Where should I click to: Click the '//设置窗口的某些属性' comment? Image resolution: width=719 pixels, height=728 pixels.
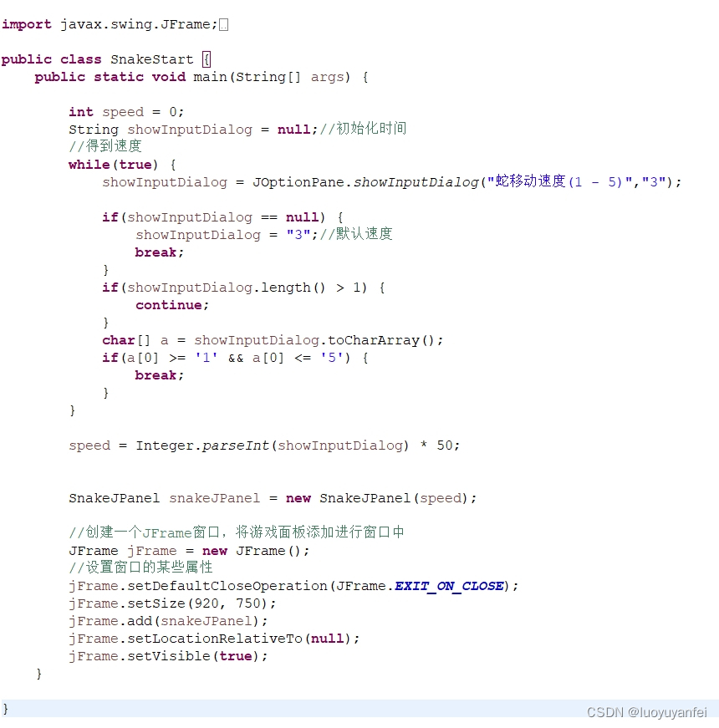click(x=140, y=568)
